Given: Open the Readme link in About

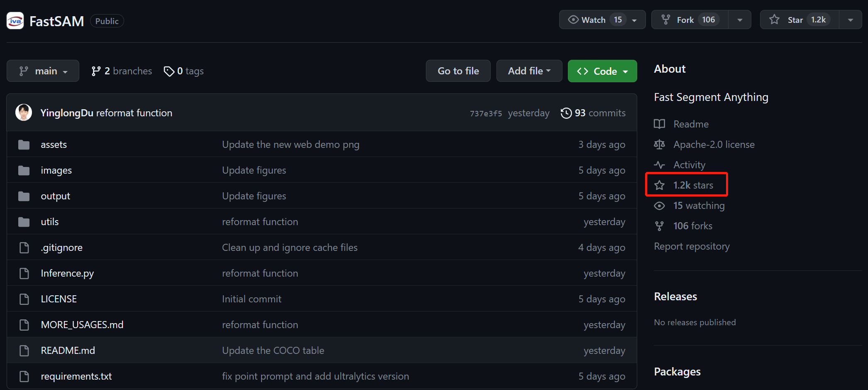Looking at the screenshot, I should 691,124.
